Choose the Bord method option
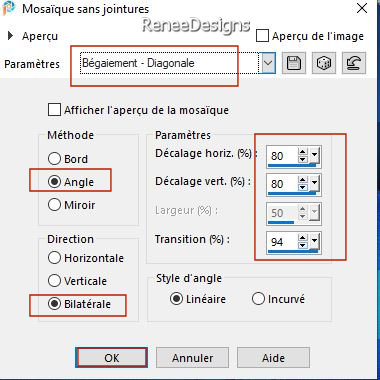380x380 pixels. pos(54,159)
